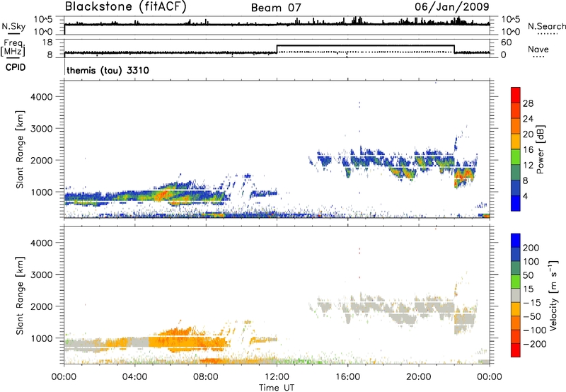566x392 pixels.
Task: Click the 'themis (tau) 3310' CPID text
Action: (108, 70)
